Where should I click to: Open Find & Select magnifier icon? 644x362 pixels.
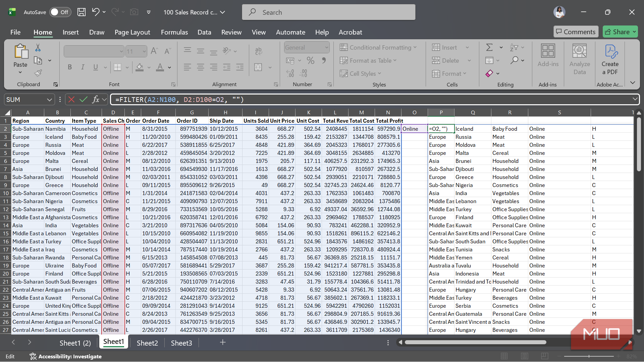514,60
